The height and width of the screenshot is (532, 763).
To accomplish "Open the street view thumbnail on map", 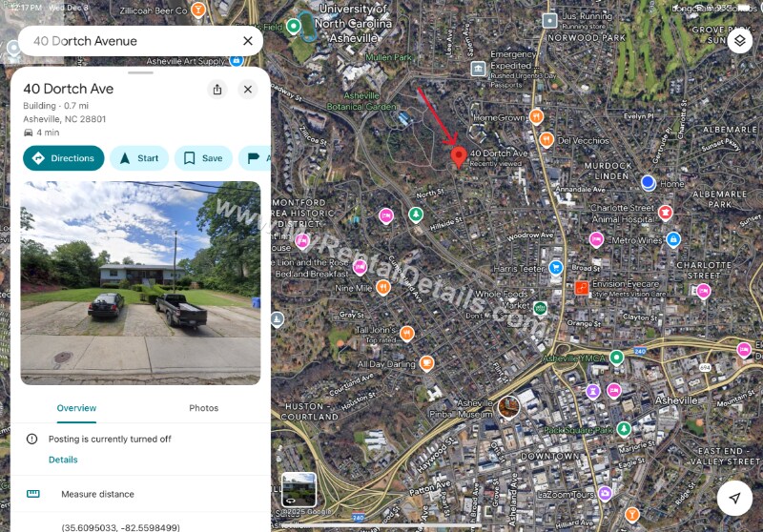I will (x=299, y=490).
